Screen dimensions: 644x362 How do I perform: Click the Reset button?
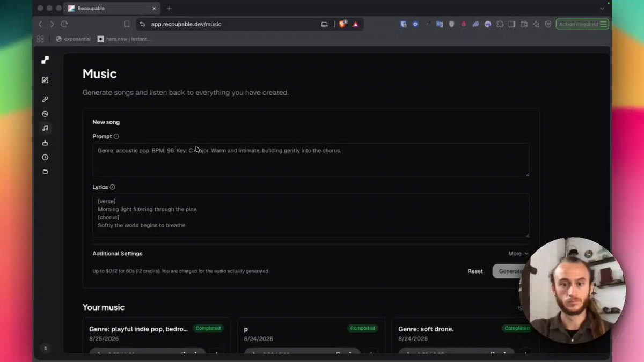click(475, 271)
